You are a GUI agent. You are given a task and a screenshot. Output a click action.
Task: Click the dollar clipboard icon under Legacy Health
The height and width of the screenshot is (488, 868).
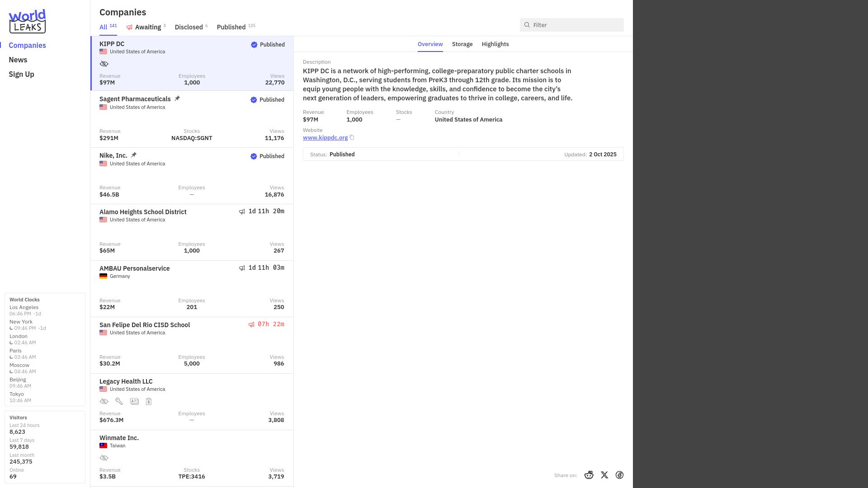click(149, 401)
